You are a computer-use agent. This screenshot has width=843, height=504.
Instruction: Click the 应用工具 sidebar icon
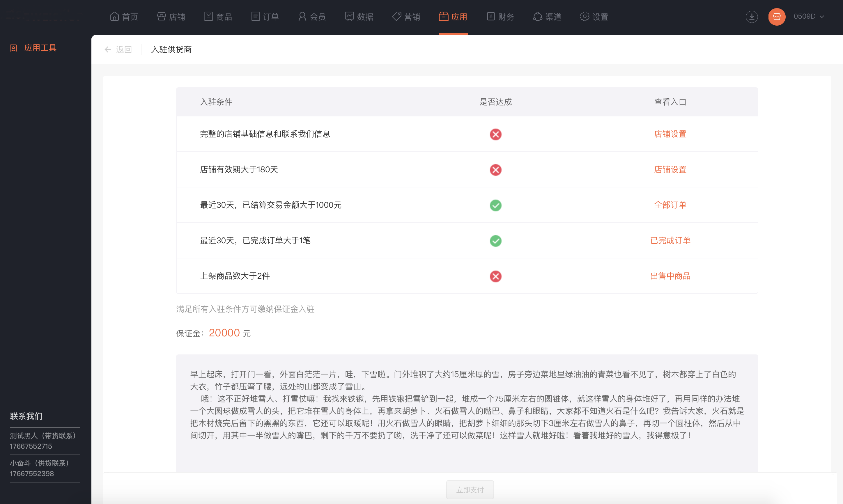click(14, 48)
